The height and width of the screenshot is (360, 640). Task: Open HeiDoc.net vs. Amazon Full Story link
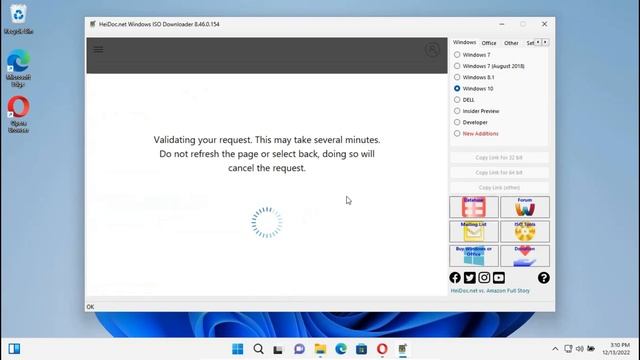click(x=490, y=291)
